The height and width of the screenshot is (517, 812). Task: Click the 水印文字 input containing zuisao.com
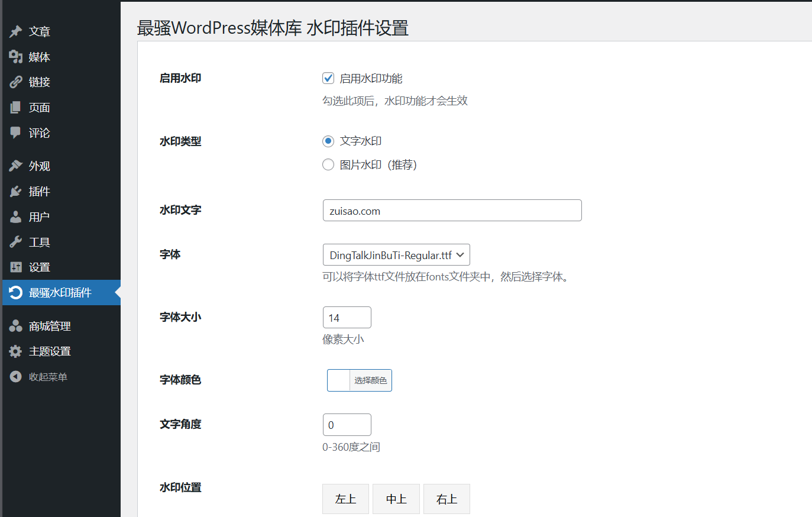[x=452, y=211]
